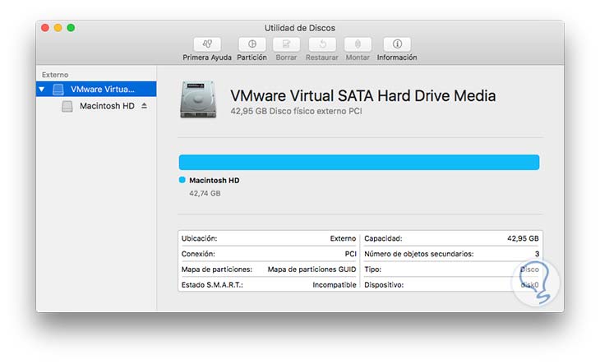Image resolution: width=600 pixels, height=364 pixels.
Task: Click the yellow minimize window button
Action: pos(58,28)
